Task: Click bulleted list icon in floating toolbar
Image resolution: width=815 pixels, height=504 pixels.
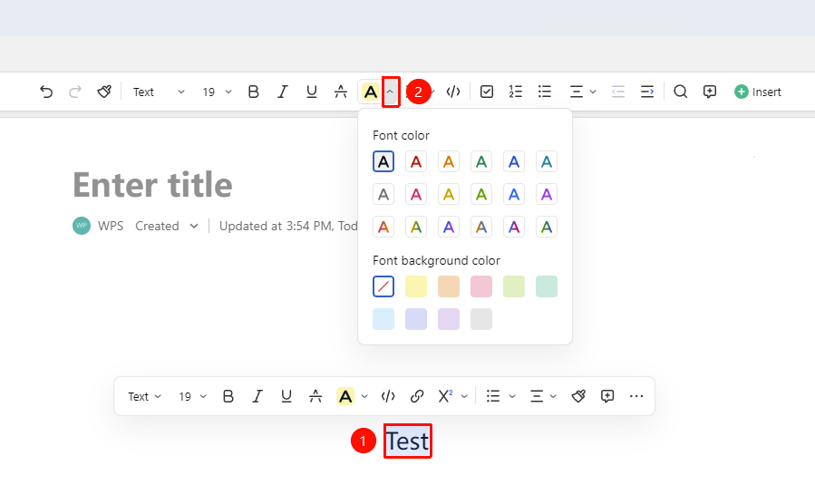Action: point(493,396)
